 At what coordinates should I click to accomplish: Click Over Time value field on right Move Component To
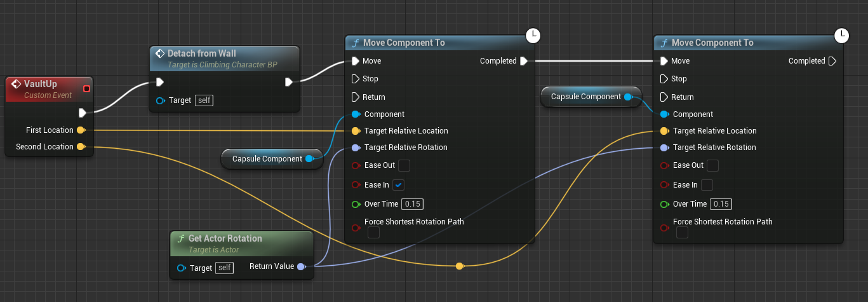point(721,204)
